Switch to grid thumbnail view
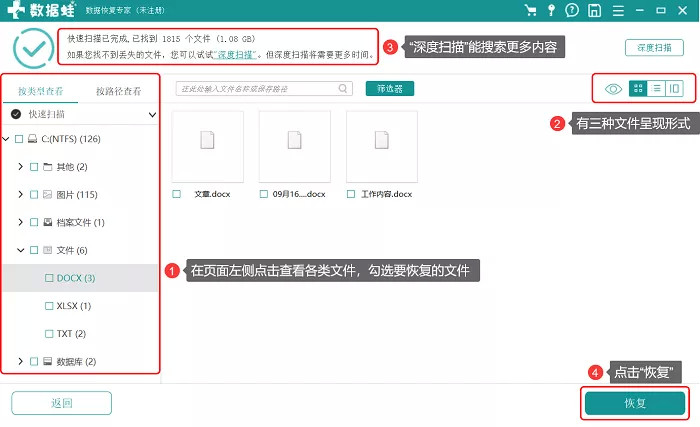 pyautogui.click(x=638, y=88)
